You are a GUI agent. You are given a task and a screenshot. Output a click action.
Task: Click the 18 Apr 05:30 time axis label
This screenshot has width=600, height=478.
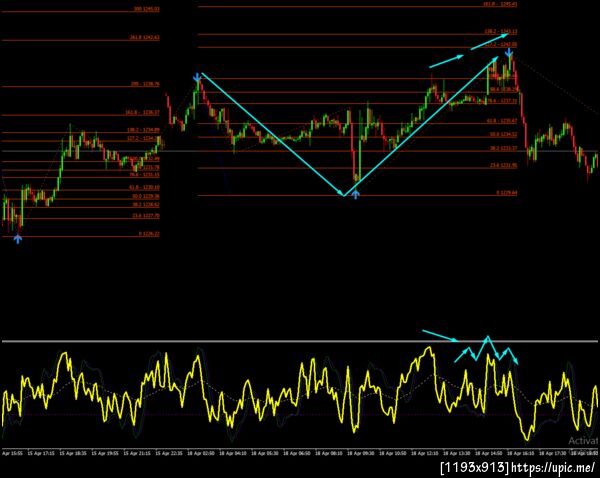267,453
